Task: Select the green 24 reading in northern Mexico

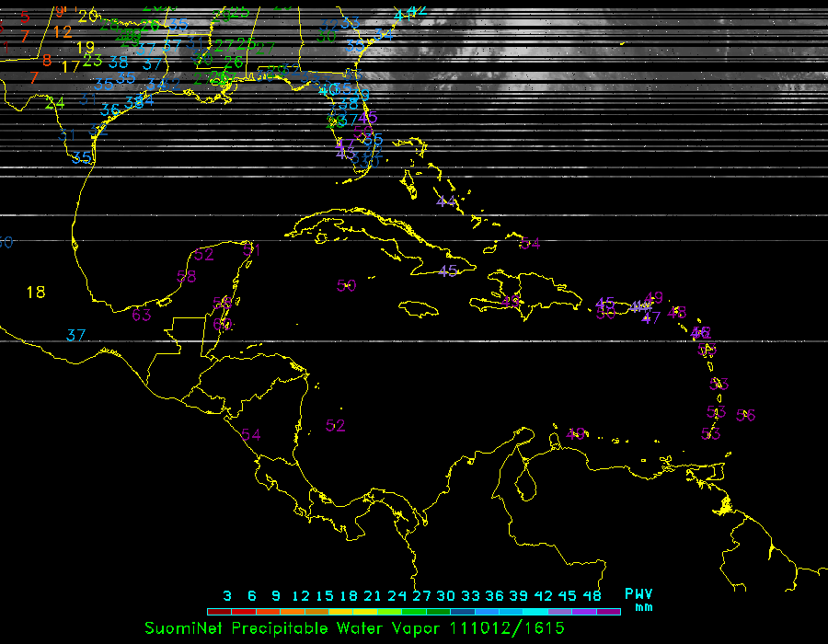Action: [x=55, y=103]
